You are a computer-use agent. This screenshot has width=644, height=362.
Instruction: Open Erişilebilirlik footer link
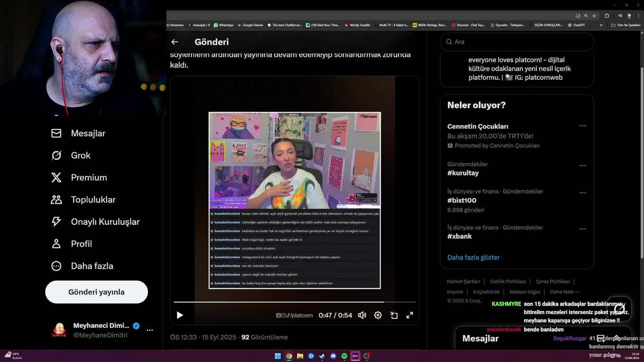tap(486, 292)
